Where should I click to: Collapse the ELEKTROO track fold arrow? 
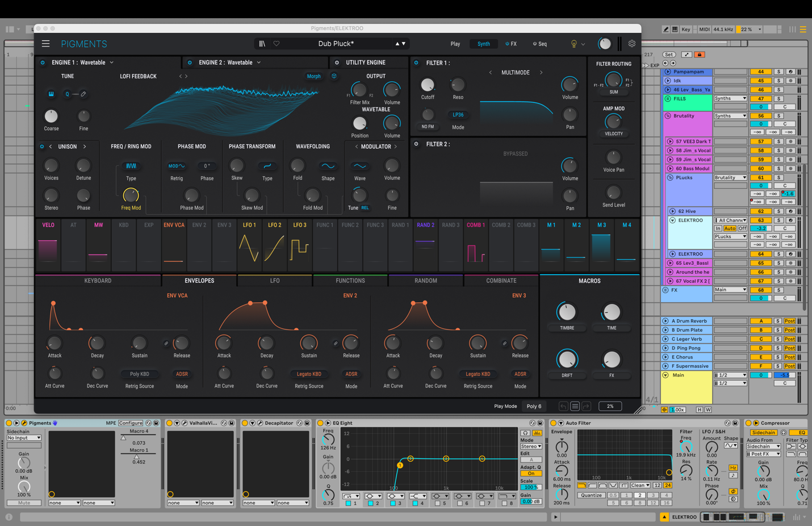[672, 220]
